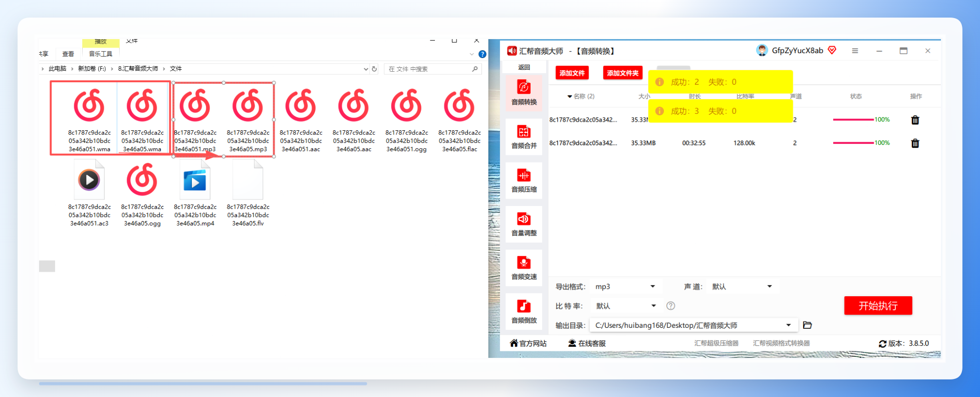980x397 pixels.
Task: Delete the file row showing duration 00:32:55
Action: [915, 143]
